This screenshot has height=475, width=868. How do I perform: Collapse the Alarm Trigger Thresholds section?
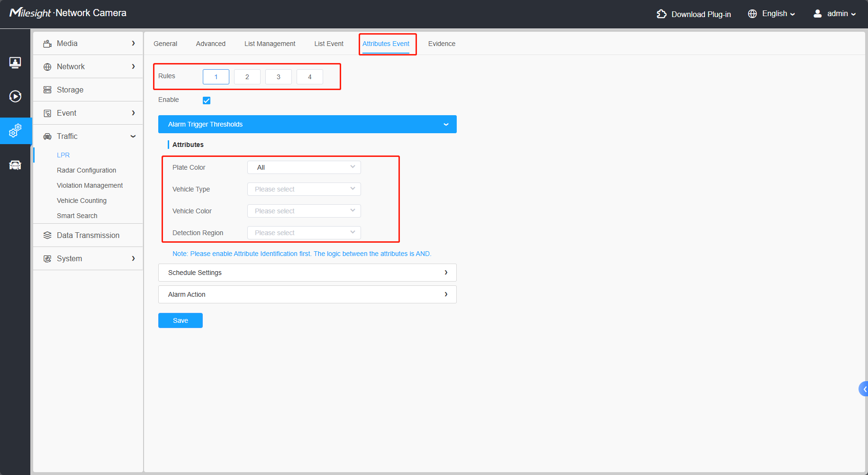(307, 124)
